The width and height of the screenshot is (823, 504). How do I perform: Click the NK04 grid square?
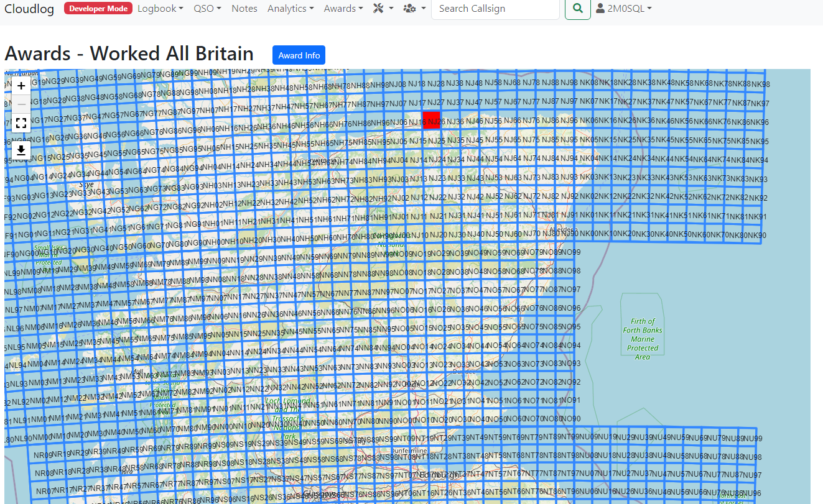[x=590, y=158]
